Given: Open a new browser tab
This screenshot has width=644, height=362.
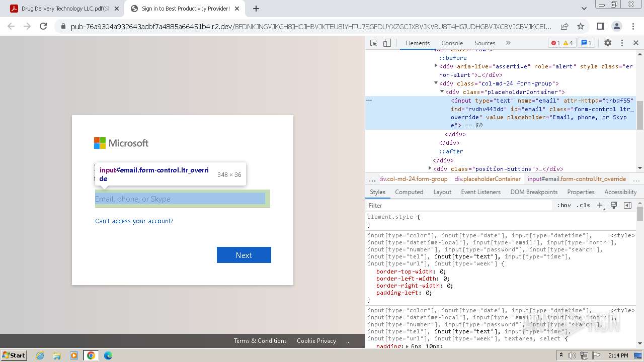Looking at the screenshot, I should point(256,9).
